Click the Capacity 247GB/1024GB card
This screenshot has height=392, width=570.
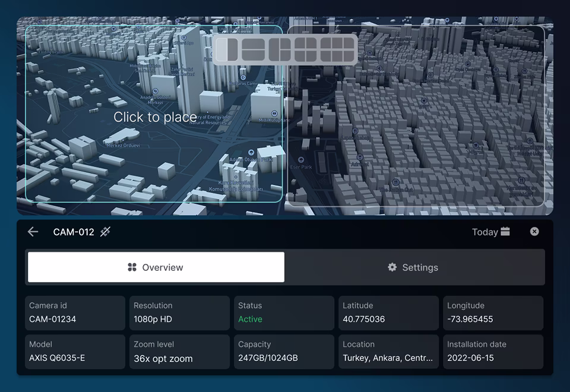tap(284, 352)
